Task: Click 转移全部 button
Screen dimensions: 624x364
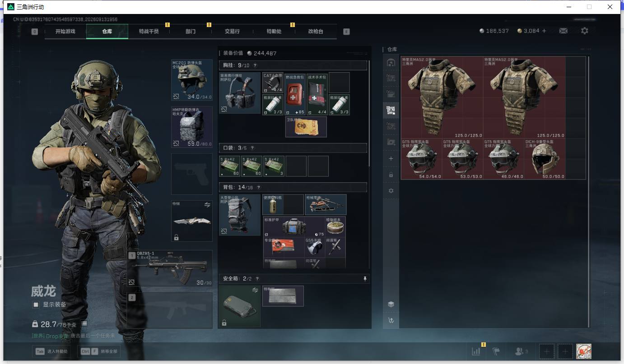Action: pos(99,351)
